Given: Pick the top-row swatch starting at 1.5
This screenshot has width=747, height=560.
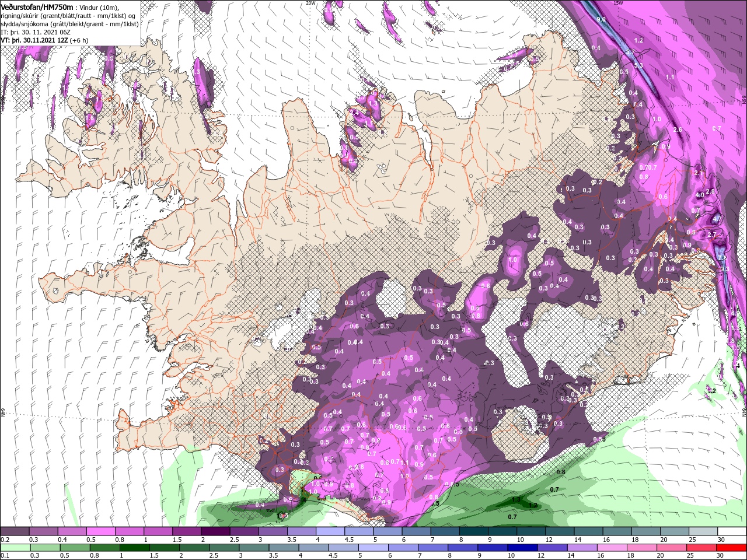Looking at the screenshot, I should point(187,531).
